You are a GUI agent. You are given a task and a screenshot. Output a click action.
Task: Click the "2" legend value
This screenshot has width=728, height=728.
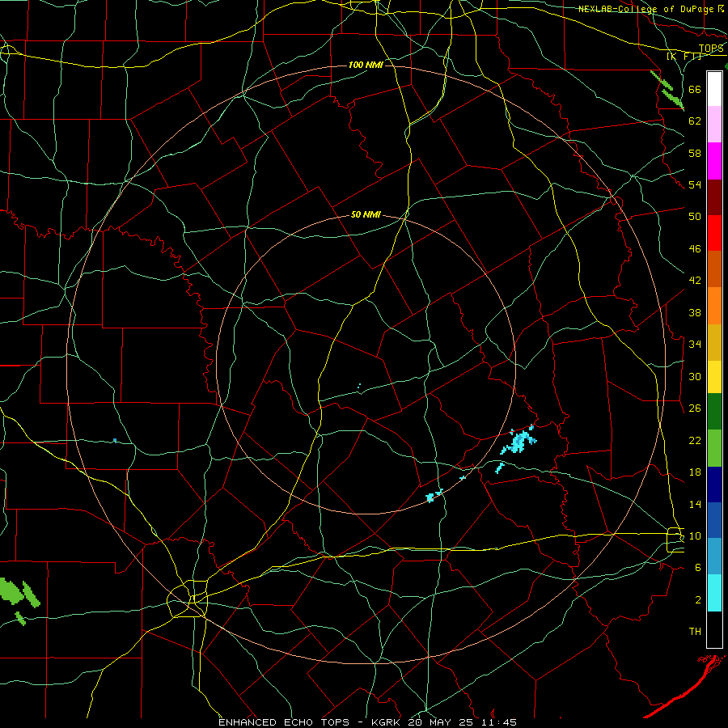698,600
